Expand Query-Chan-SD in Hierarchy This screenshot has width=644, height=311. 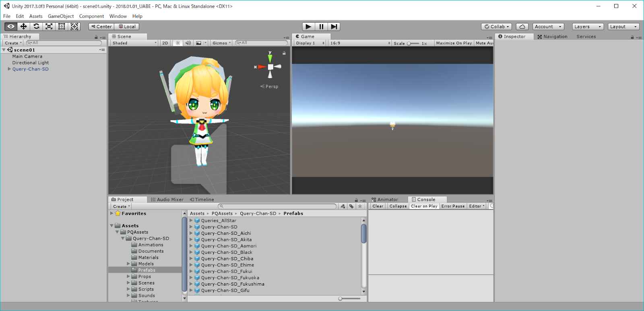[9, 69]
